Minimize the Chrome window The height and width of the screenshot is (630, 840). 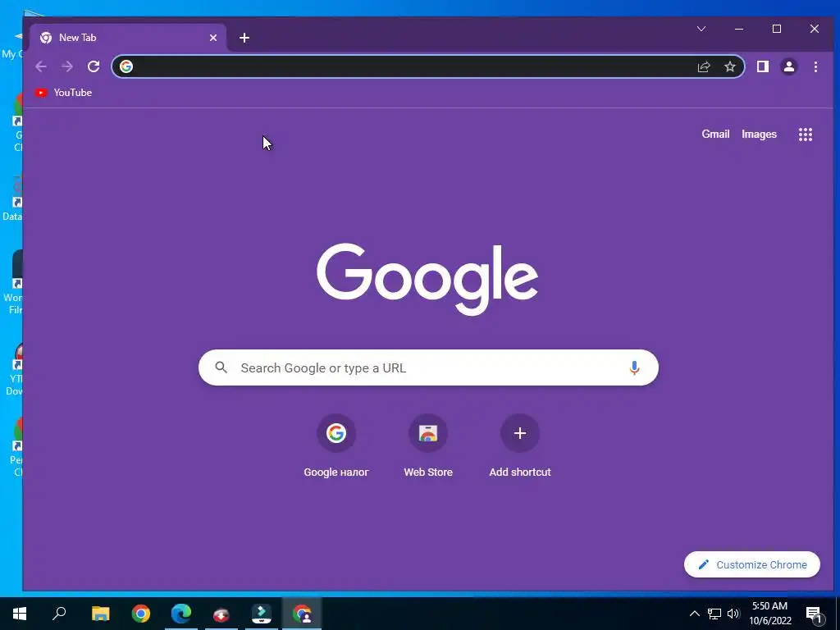click(739, 29)
